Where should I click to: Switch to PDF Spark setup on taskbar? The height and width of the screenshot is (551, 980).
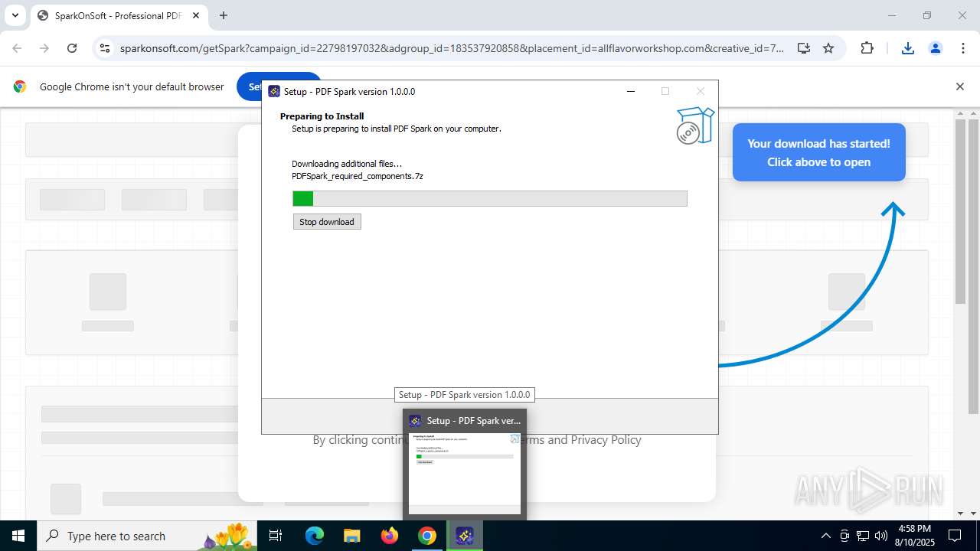(x=465, y=536)
